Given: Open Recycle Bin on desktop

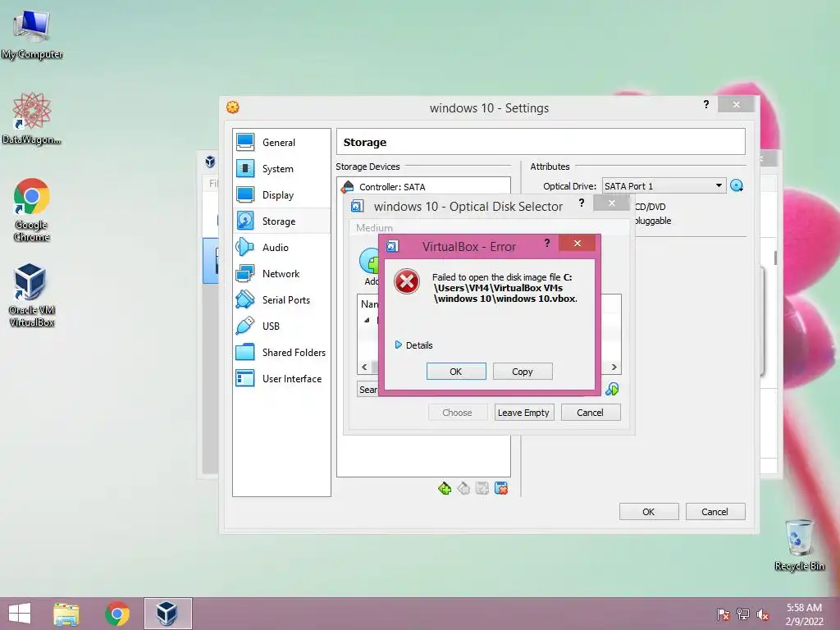Looking at the screenshot, I should point(799,545).
